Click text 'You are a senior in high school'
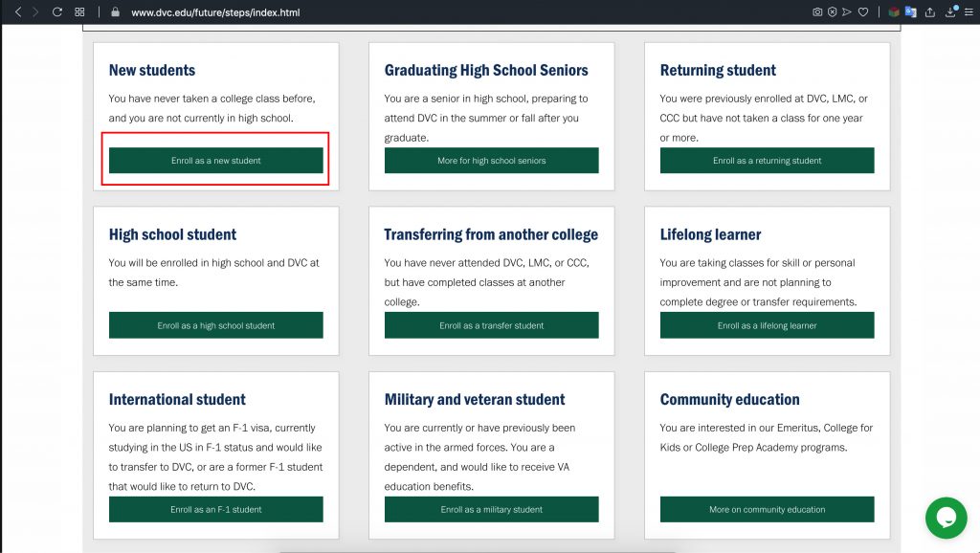The width and height of the screenshot is (980, 553). point(457,99)
